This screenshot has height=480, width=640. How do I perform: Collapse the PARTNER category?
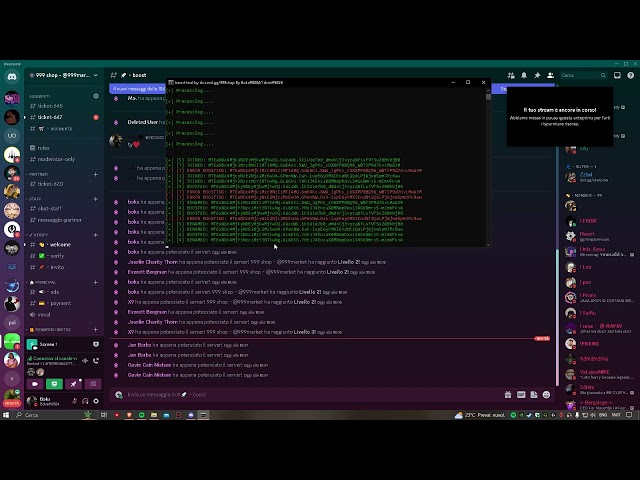tap(38, 174)
